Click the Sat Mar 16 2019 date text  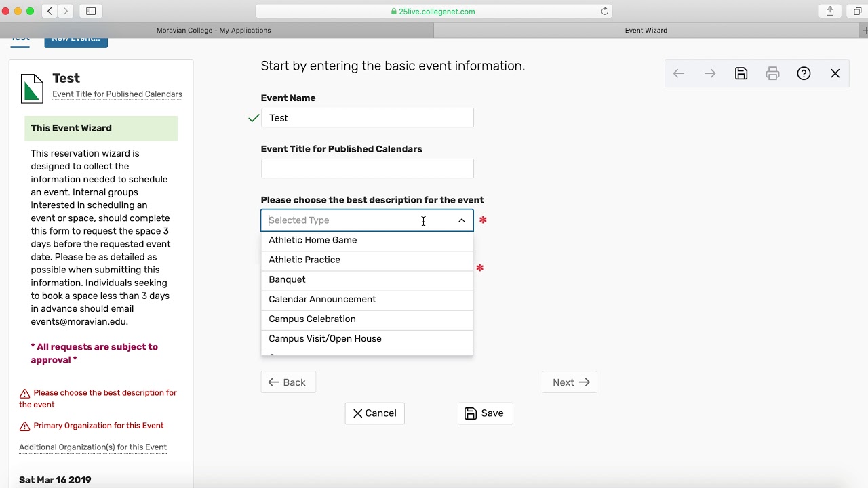55,480
